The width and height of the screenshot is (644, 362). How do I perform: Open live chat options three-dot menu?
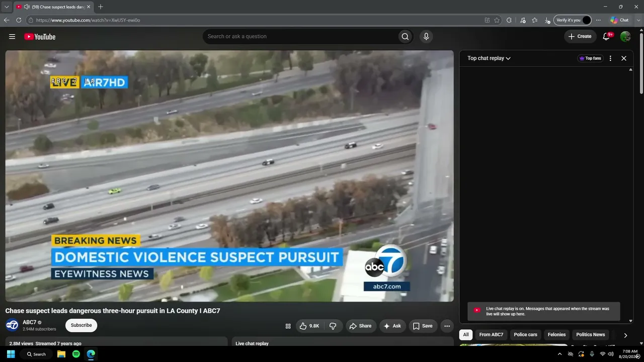tap(610, 58)
